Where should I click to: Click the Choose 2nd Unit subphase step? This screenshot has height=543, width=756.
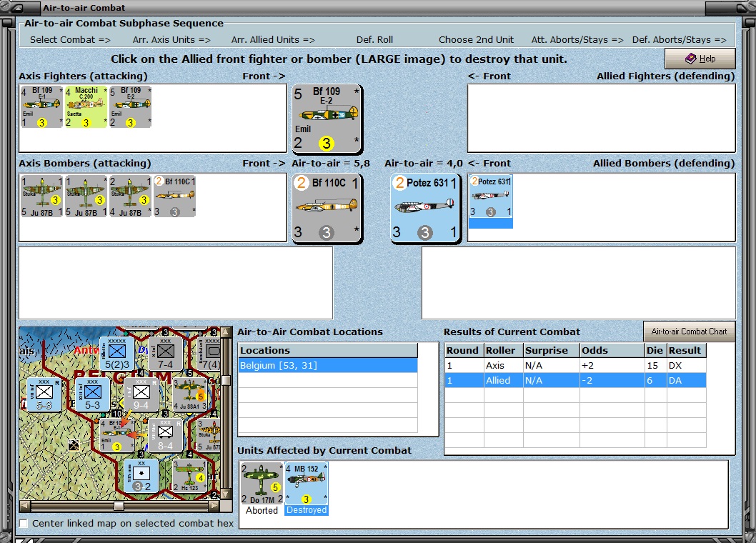coord(477,39)
